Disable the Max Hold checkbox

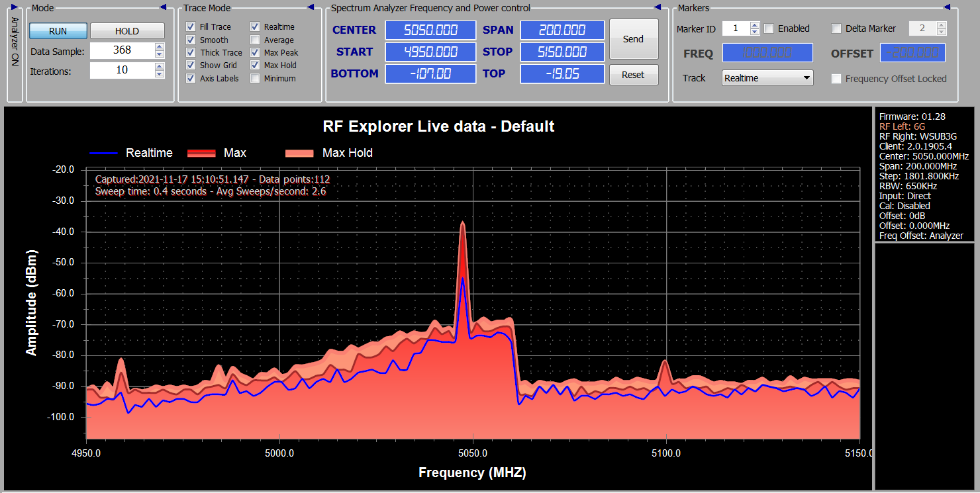tap(255, 66)
